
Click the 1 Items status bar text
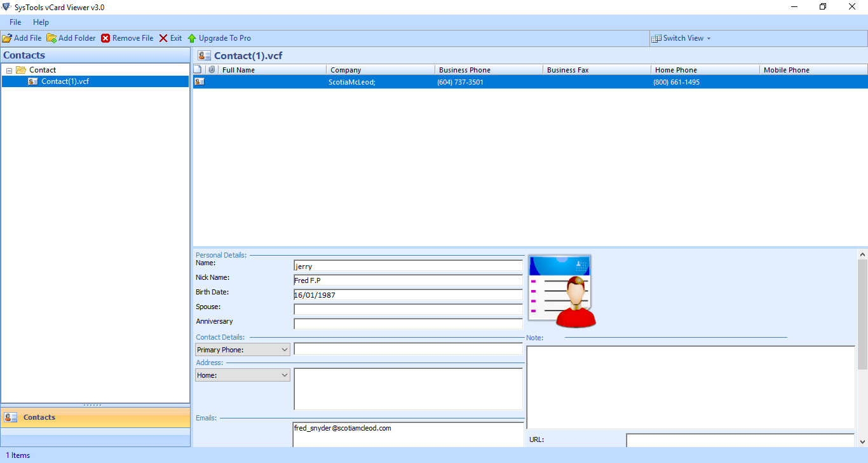(18, 455)
